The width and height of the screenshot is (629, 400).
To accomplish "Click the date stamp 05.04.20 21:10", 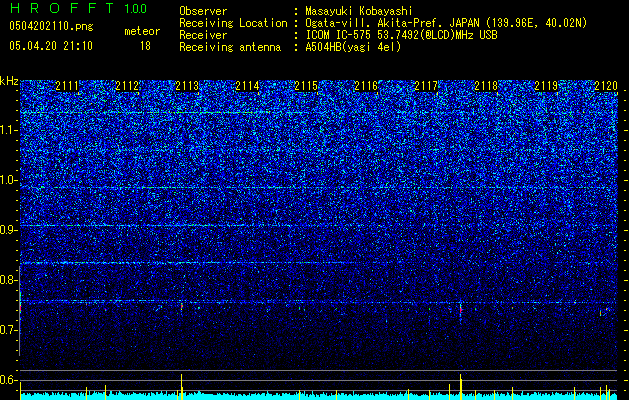I will [51, 46].
